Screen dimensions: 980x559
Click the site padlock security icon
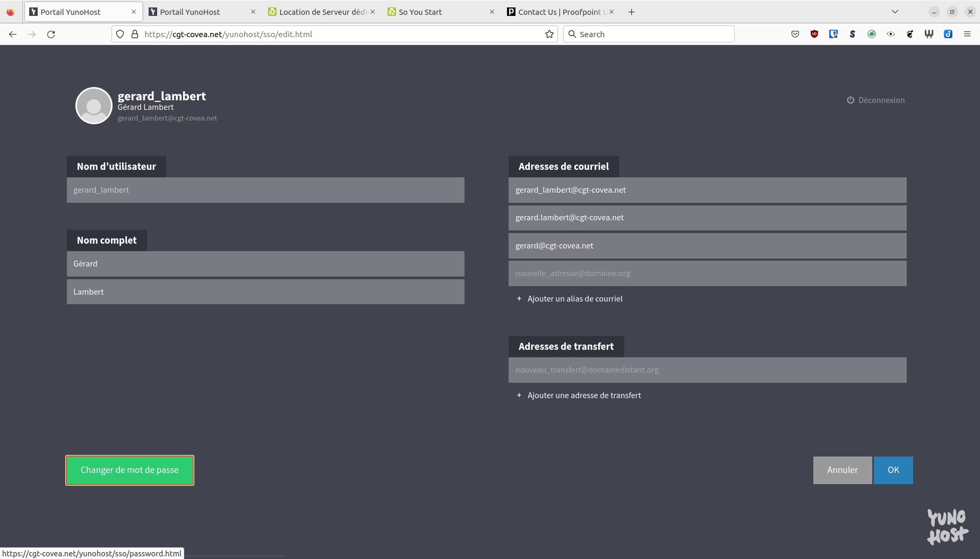click(135, 34)
